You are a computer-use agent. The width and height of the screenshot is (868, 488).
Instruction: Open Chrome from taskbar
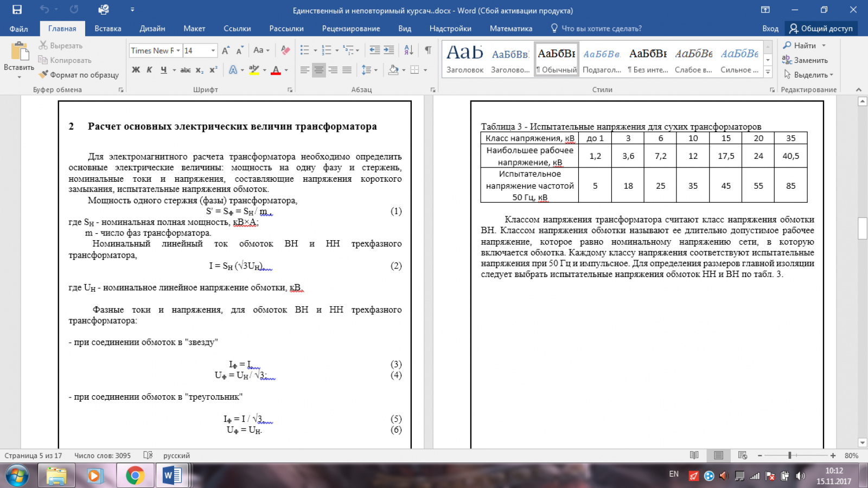tap(135, 476)
